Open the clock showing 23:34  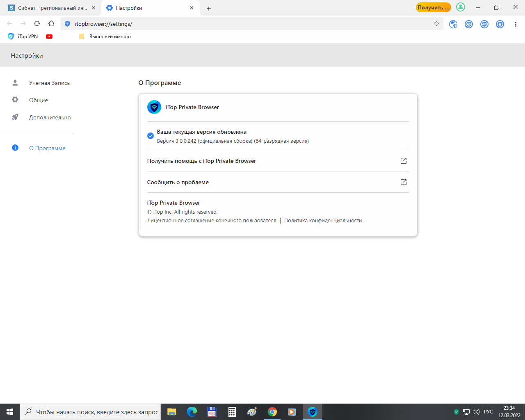coord(509,412)
